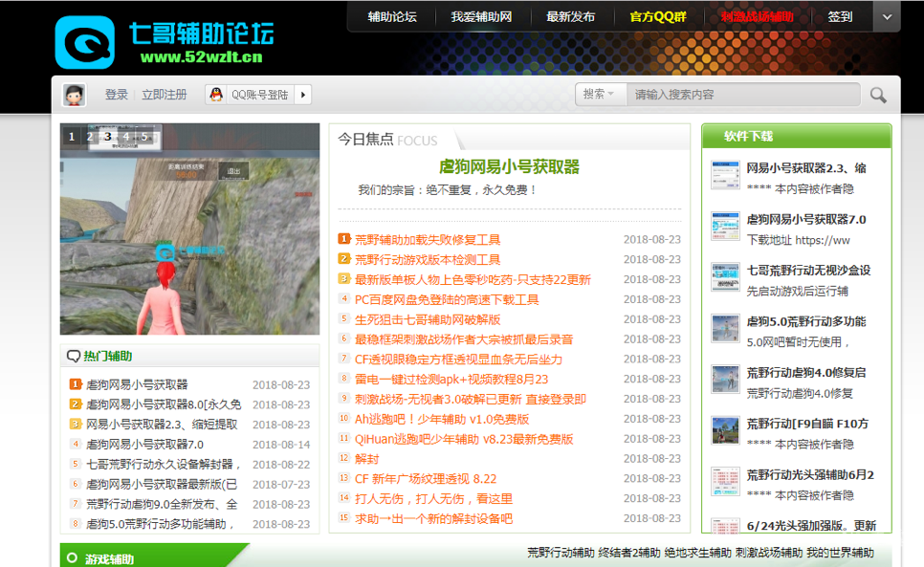This screenshot has width=924, height=567.
Task: Open the 最新发布 nav item
Action: [570, 17]
